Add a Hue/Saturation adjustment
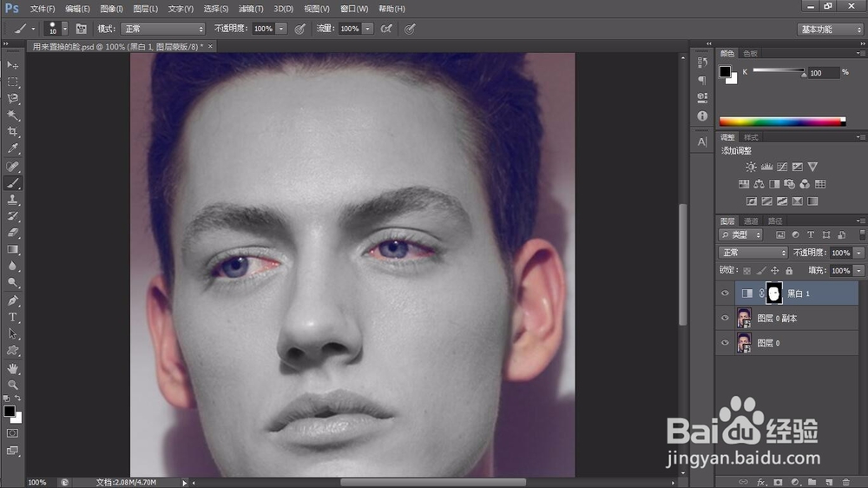Image resolution: width=868 pixels, height=488 pixels. coord(744,184)
